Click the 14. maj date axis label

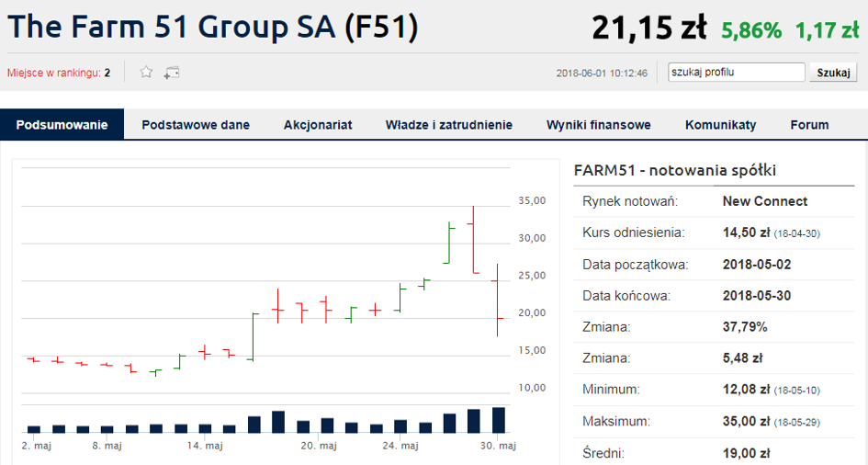(205, 446)
